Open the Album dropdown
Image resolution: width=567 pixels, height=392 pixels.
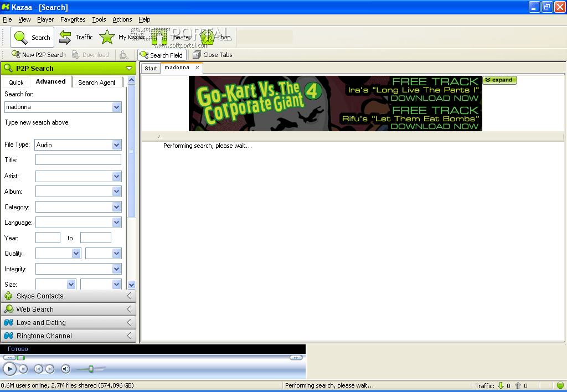116,192
